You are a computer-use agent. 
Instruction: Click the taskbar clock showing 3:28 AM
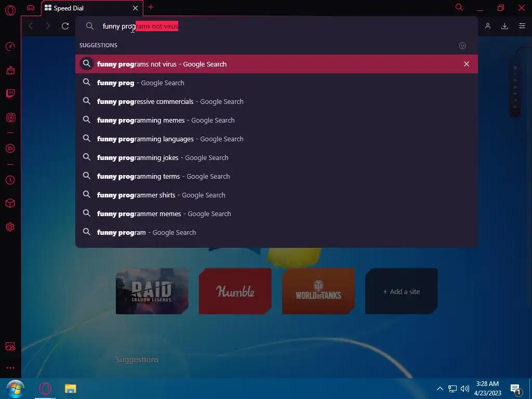487,389
